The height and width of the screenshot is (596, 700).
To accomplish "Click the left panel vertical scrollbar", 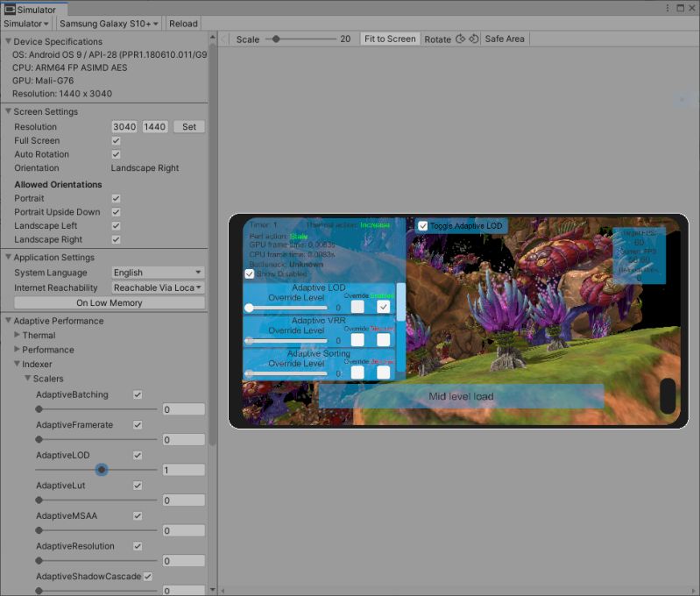I will pos(213,244).
